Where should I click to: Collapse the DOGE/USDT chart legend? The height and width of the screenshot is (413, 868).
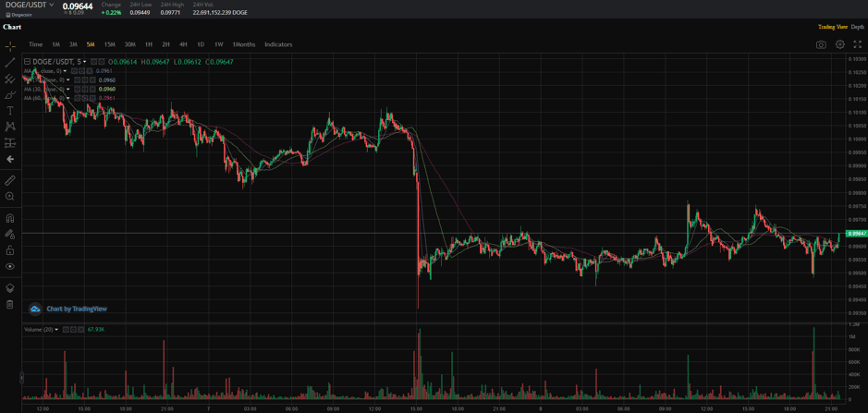28,62
